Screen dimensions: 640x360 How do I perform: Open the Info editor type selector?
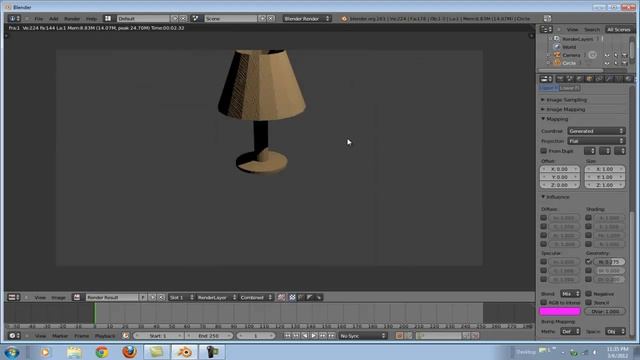[14, 18]
